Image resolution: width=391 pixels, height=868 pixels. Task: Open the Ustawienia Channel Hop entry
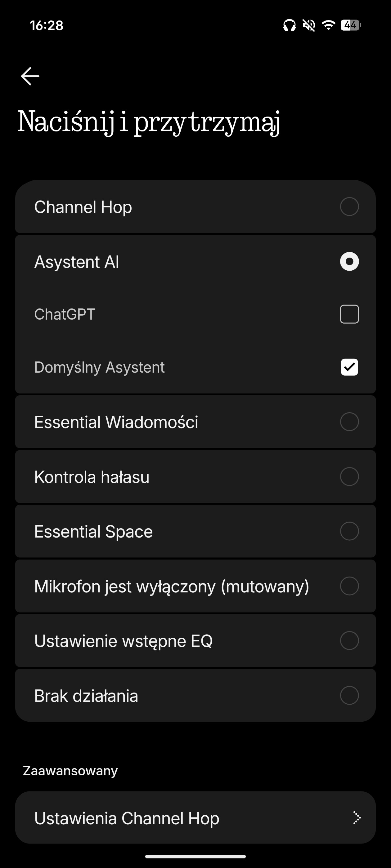[127, 818]
